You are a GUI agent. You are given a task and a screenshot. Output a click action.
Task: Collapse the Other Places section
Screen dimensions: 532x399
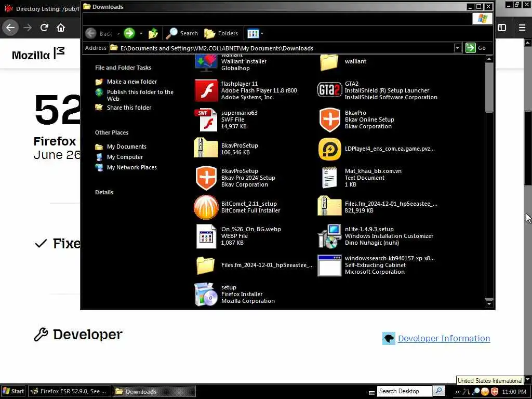pyautogui.click(x=112, y=132)
